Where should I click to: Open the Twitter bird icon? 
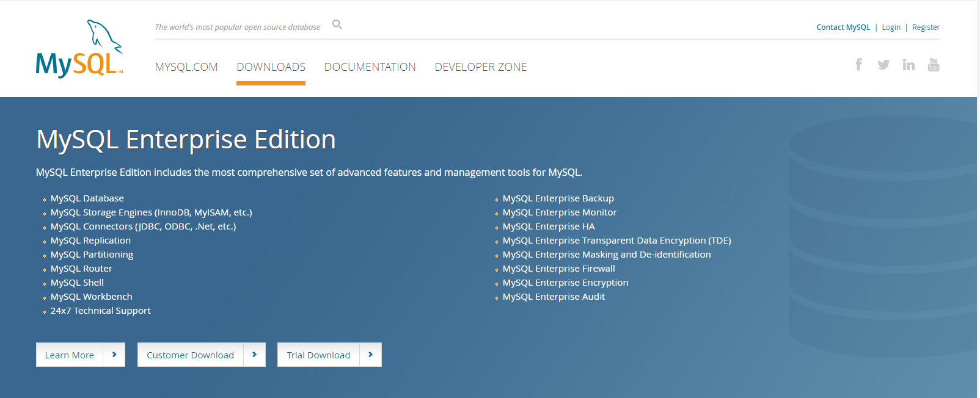[x=883, y=65]
